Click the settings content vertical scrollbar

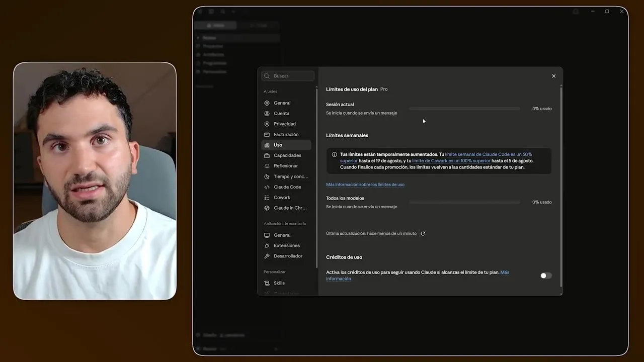(561, 186)
